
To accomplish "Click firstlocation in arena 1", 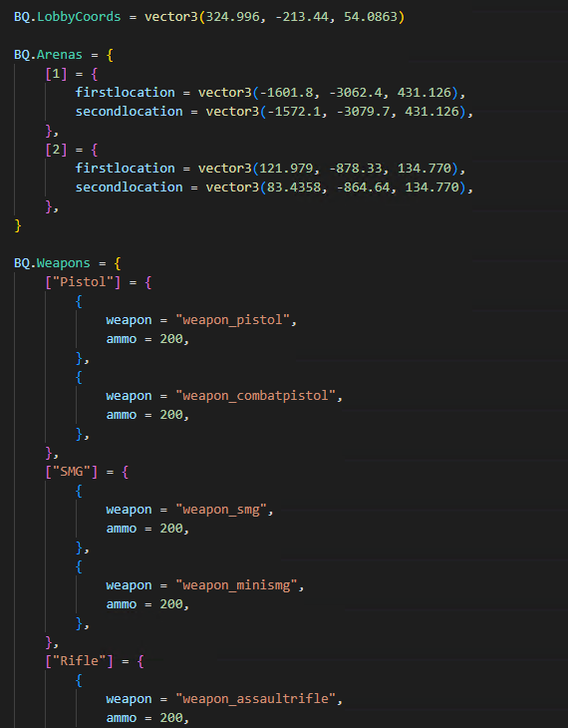I will coord(126,93).
